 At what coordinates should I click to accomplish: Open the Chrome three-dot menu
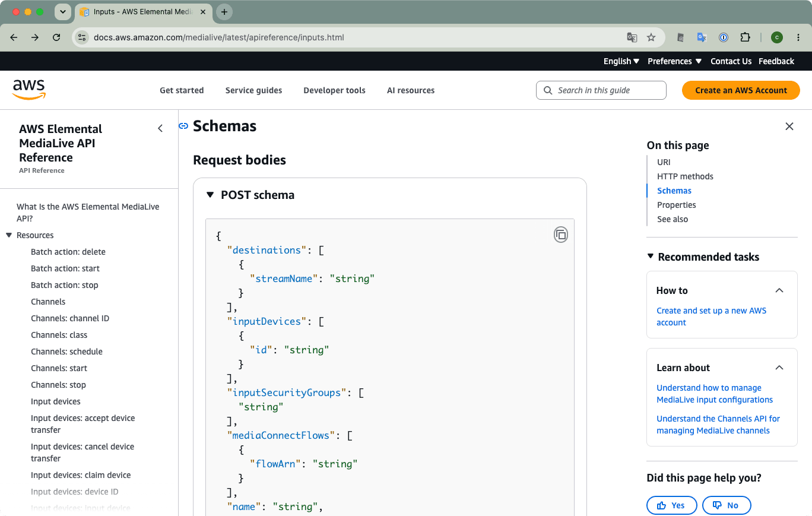coord(798,37)
